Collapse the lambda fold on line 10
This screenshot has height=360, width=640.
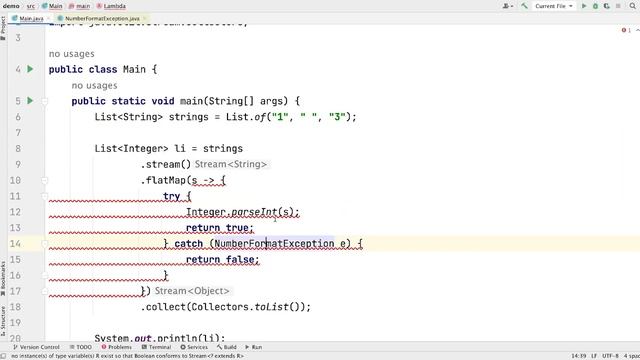tap(44, 180)
